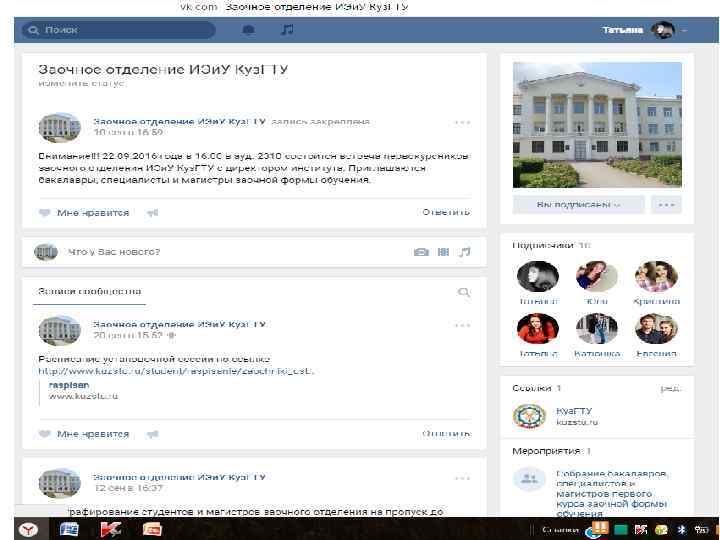Open group name link on pinned post

coord(180,121)
